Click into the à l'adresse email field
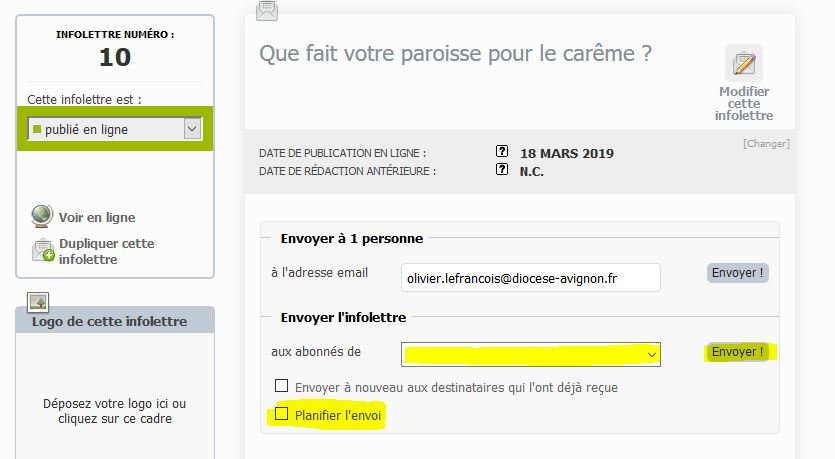 pyautogui.click(x=530, y=277)
